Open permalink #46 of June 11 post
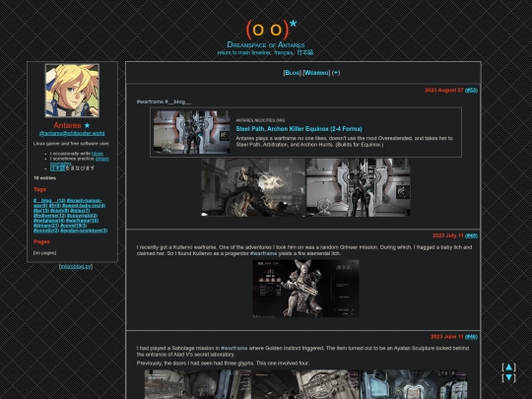This screenshot has width=532, height=399. (x=471, y=337)
